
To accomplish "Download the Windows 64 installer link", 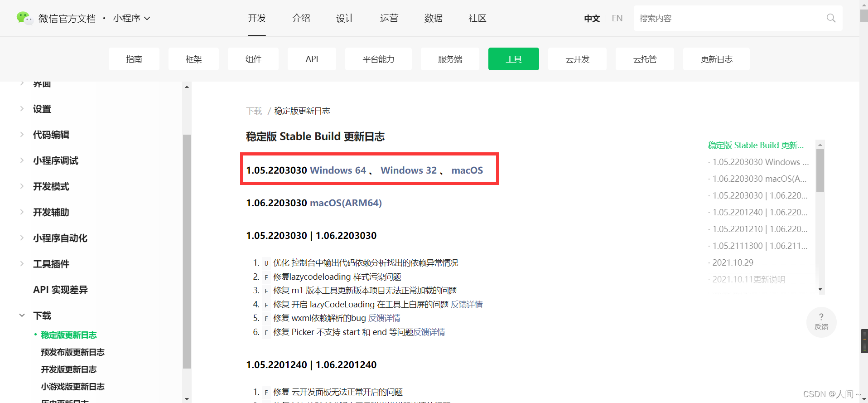I will coord(338,170).
